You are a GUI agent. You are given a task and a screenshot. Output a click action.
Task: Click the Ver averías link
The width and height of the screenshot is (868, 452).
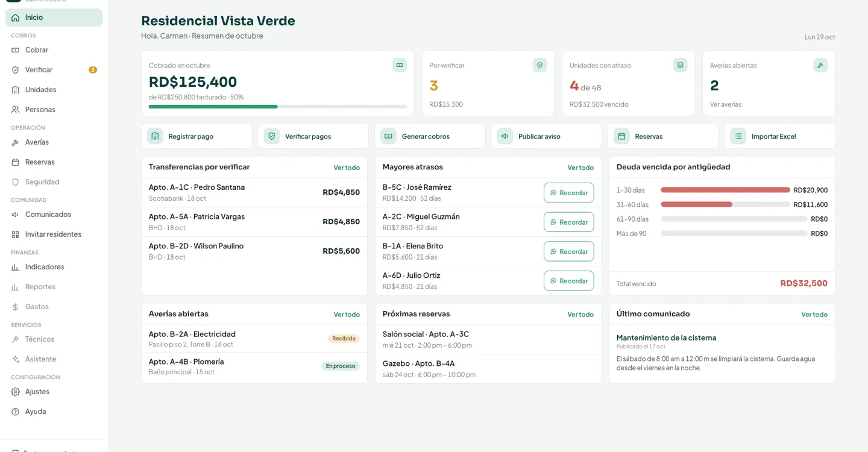coord(726,104)
